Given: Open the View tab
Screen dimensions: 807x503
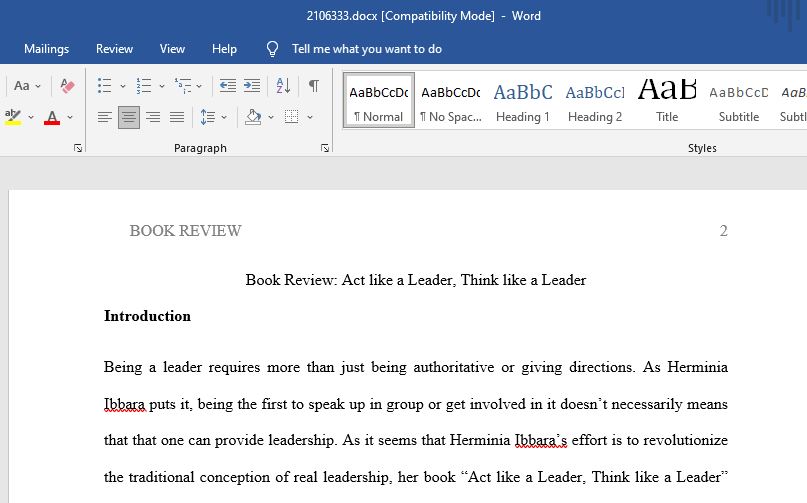Looking at the screenshot, I should (172, 49).
